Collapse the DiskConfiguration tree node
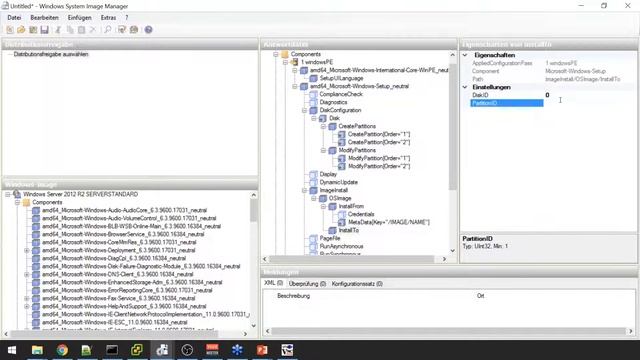The height and width of the screenshot is (360, 640). point(304,110)
